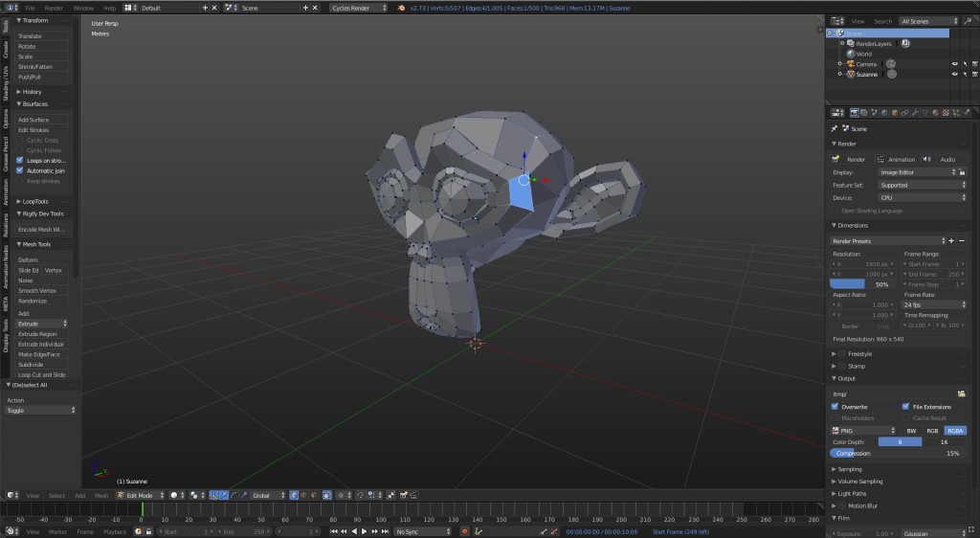
Task: Open the All Scenes outliner filter dropdown
Action: click(x=928, y=21)
